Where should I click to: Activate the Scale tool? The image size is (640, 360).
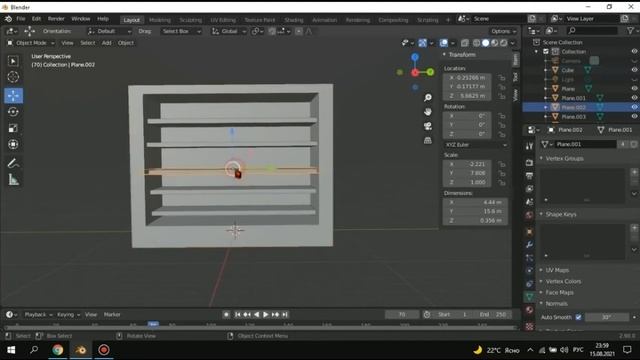[13, 128]
